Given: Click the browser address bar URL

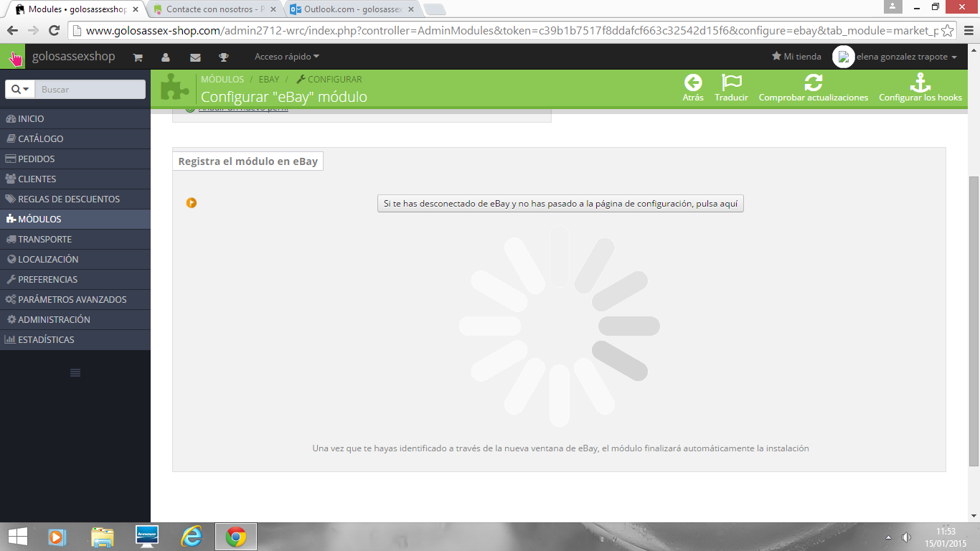Looking at the screenshot, I should (512, 31).
